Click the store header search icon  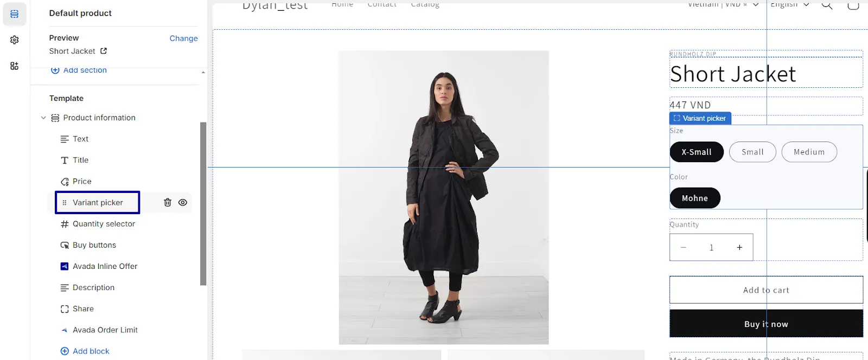pos(827,5)
